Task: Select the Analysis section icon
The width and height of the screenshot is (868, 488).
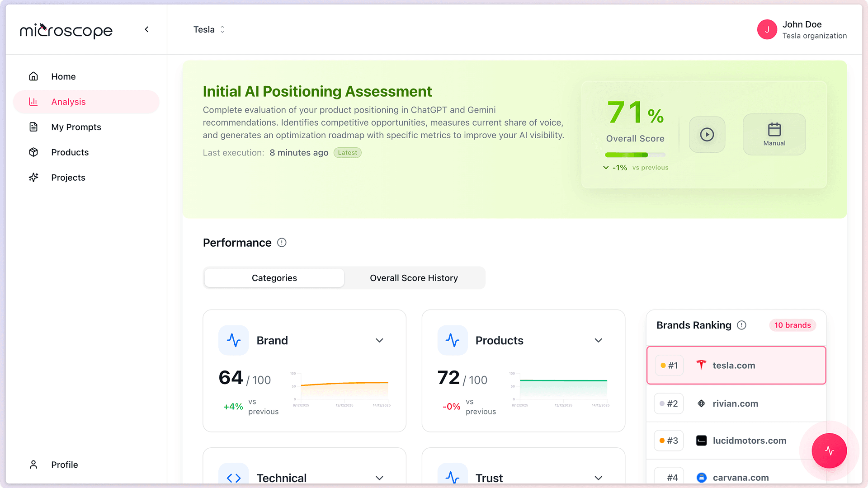Action: [33, 102]
